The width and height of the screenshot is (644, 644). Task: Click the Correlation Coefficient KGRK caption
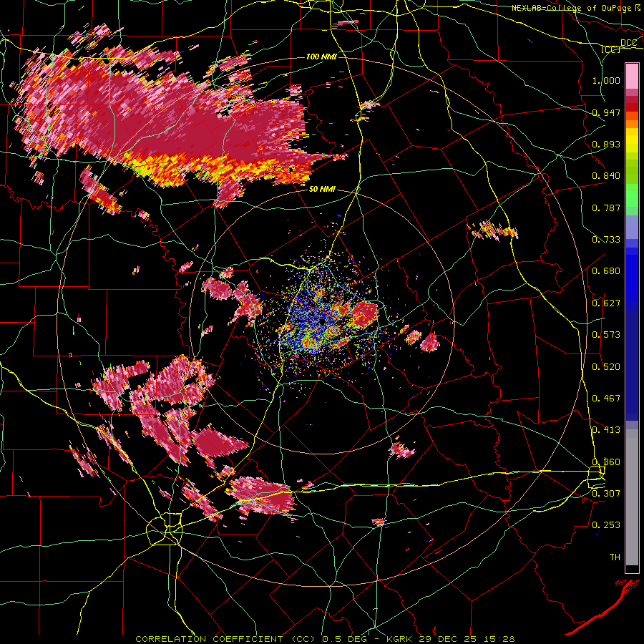pyautogui.click(x=325, y=639)
